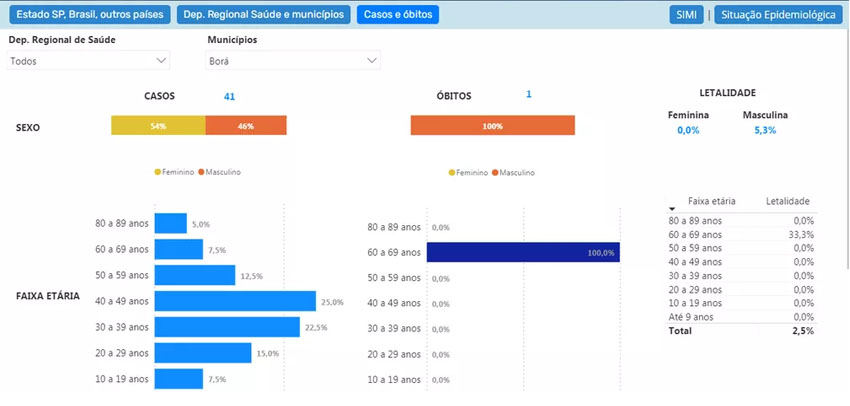Select the yellow 54% Feminino cases bar
Image resolution: width=850 pixels, height=406 pixels.
[158, 125]
